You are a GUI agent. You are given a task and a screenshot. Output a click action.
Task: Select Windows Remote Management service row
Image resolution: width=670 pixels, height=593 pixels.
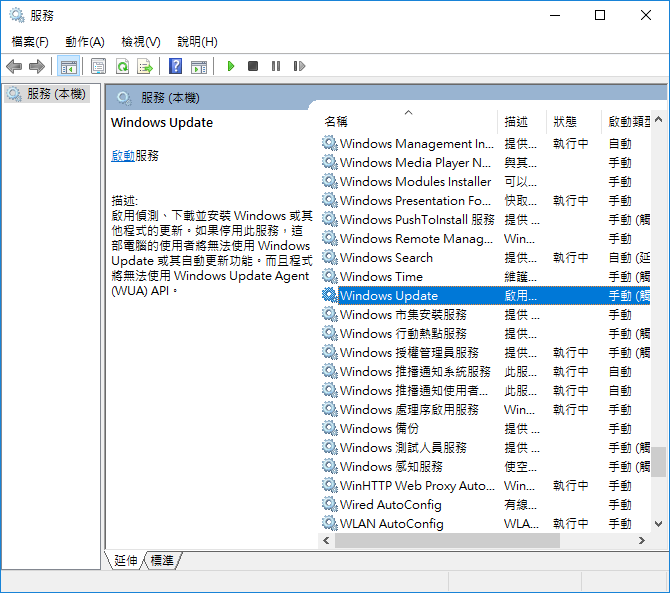pos(486,239)
